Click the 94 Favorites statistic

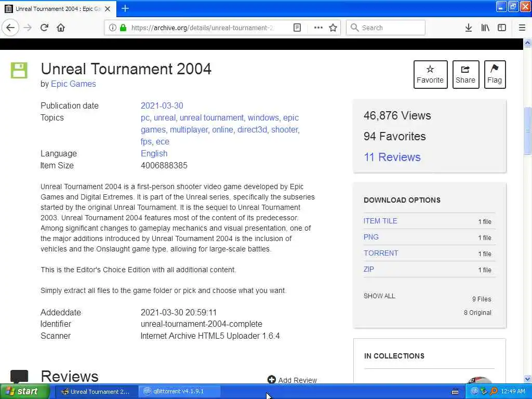point(395,136)
